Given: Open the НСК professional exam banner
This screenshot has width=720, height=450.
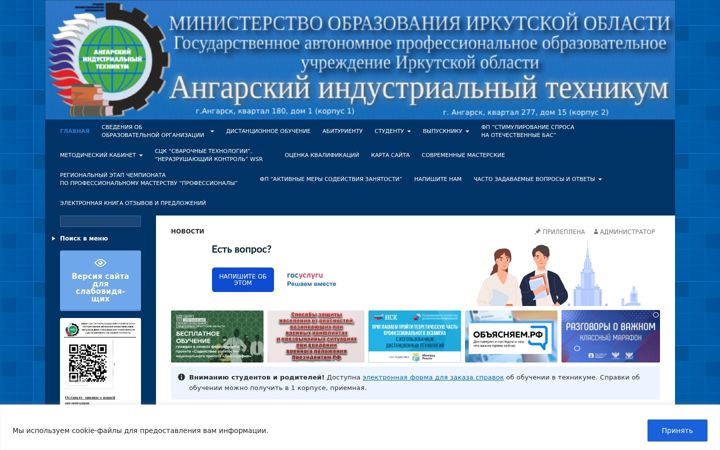Looking at the screenshot, I should (415, 336).
